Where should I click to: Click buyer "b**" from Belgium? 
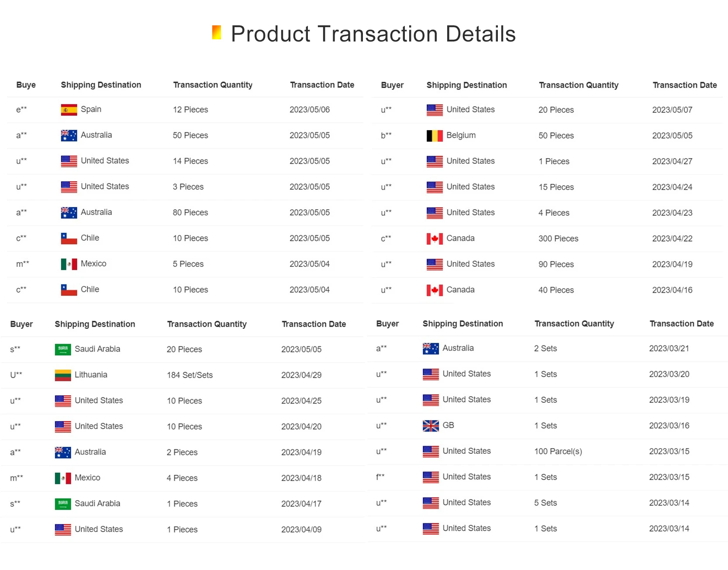coord(386,135)
